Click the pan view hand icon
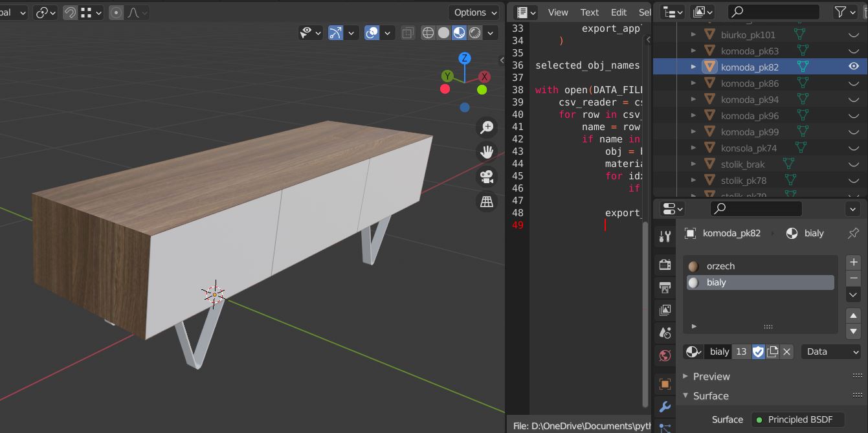Viewport: 868px width, 433px height. tap(487, 152)
